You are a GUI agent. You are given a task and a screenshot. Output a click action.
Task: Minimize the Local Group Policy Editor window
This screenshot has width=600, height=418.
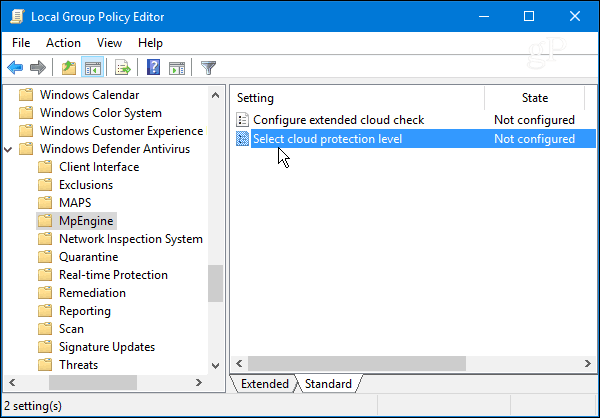point(484,16)
